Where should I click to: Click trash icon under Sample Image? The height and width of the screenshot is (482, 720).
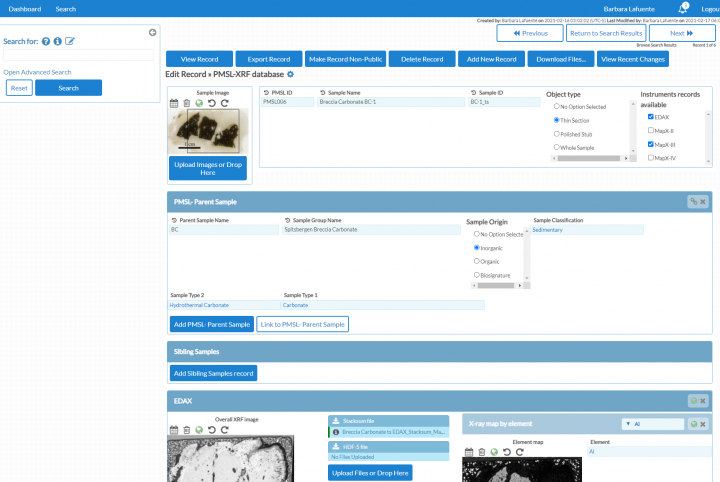[186, 103]
